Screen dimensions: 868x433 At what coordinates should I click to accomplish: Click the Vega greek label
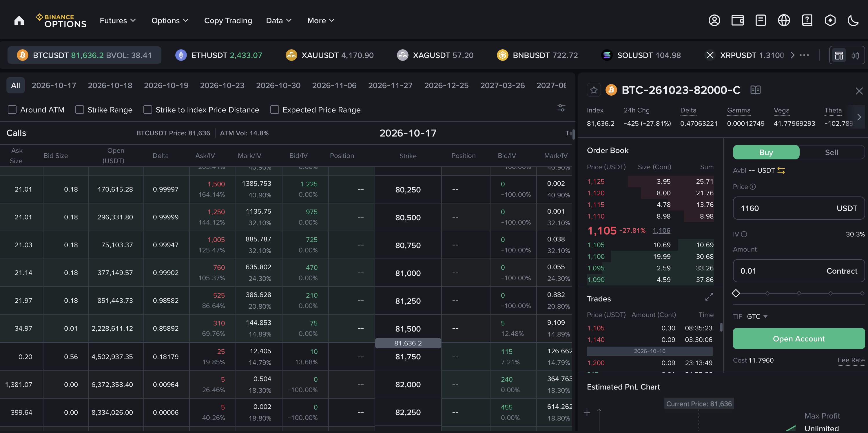click(781, 110)
